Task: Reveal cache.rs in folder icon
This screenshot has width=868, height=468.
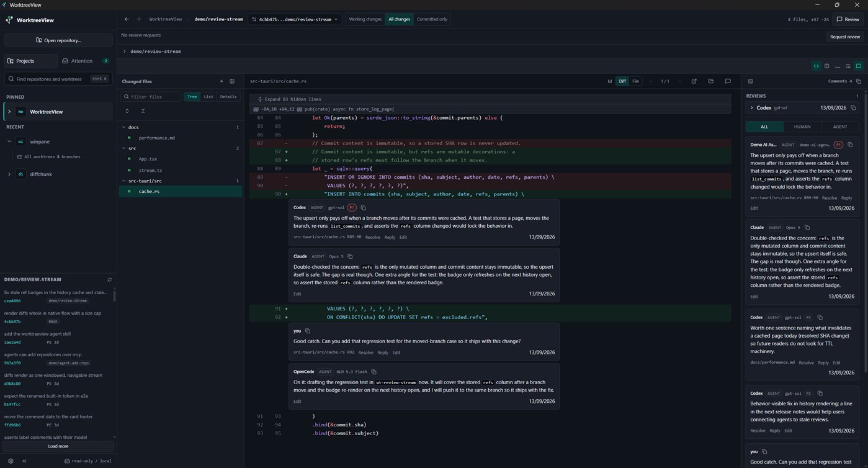Action: (x=710, y=81)
